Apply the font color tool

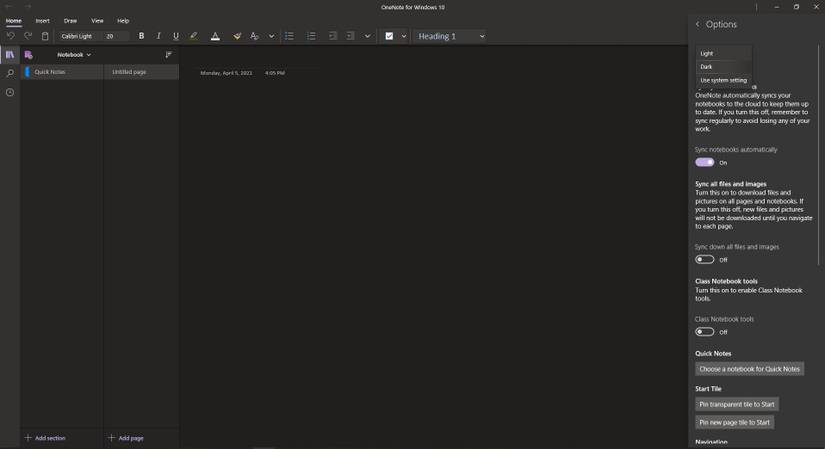(215, 36)
